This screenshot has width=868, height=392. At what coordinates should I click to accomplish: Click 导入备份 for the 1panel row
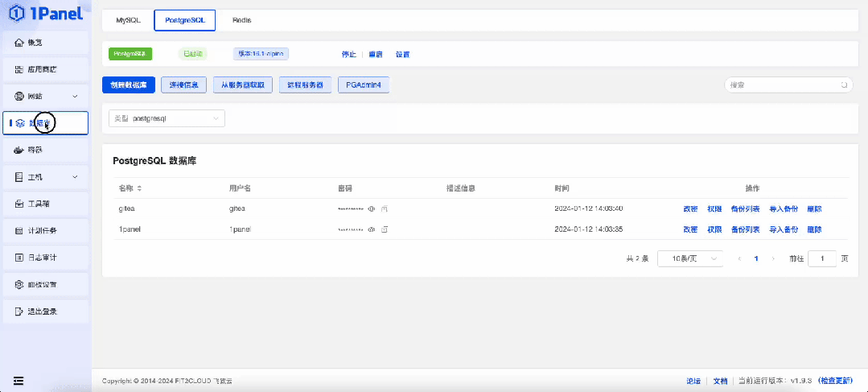point(784,229)
